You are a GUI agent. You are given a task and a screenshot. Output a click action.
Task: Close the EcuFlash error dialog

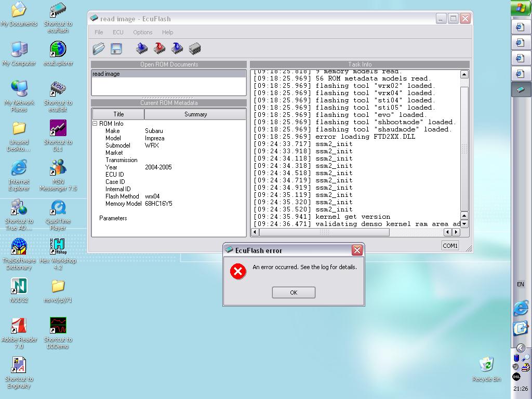357,250
